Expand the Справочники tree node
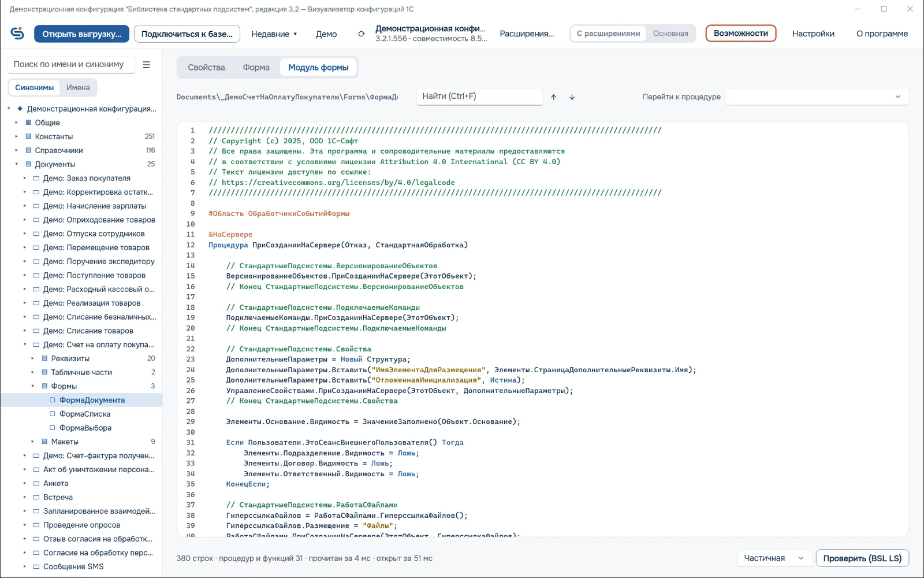Image resolution: width=924 pixels, height=578 pixels. pos(17,150)
